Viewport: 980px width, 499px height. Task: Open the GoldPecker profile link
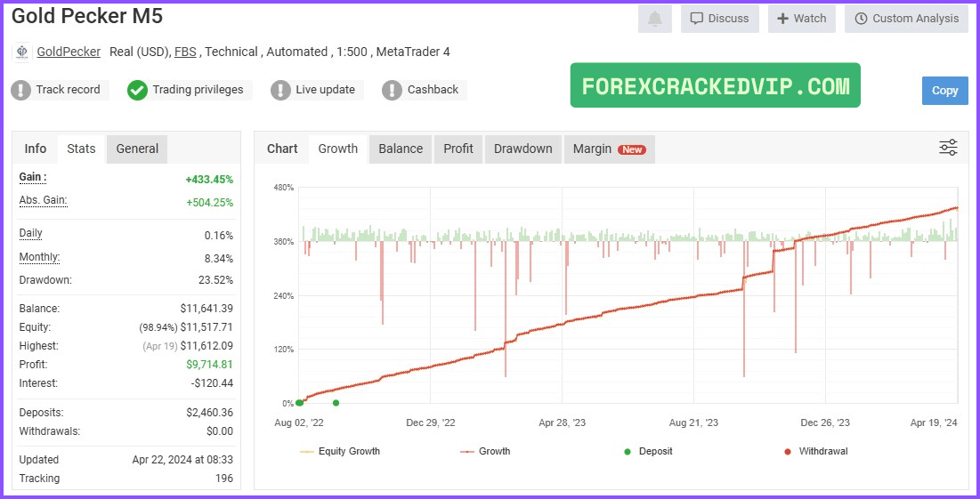coord(69,52)
